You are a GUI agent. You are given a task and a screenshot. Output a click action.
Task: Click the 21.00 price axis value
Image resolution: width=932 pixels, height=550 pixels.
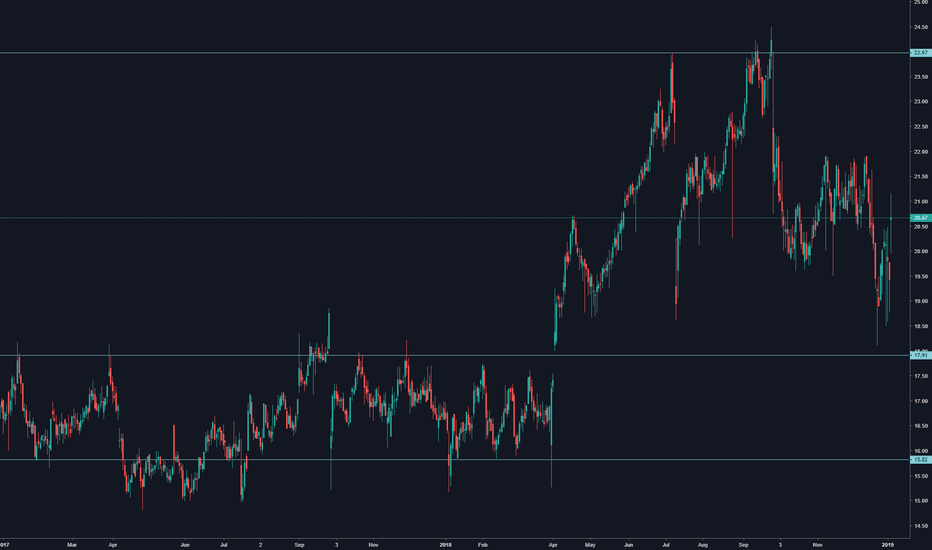pos(921,202)
